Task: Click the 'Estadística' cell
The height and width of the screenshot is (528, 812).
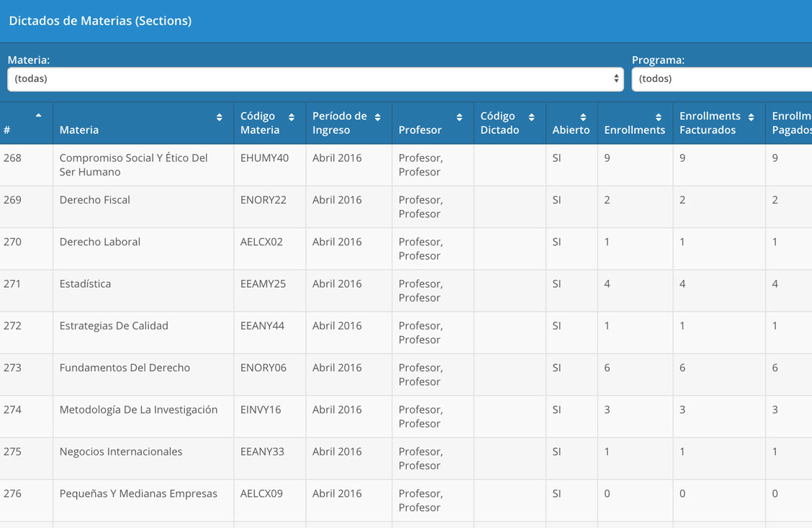Action: 85,283
